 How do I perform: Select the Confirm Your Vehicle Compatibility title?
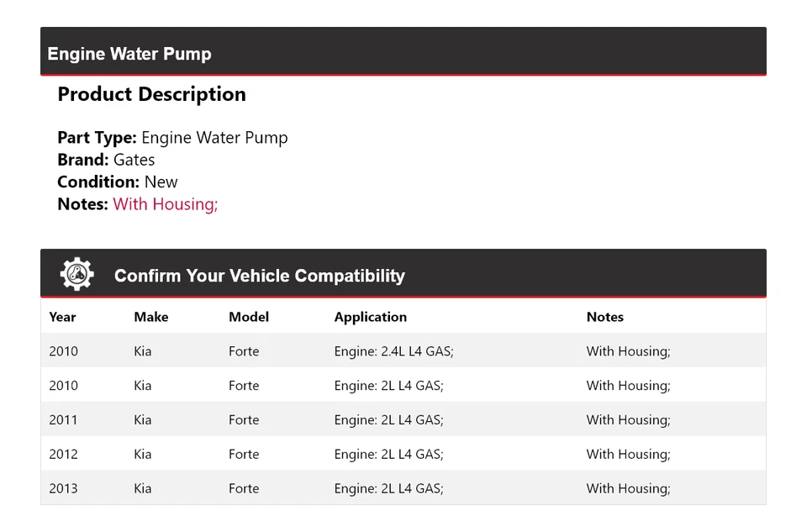(259, 276)
